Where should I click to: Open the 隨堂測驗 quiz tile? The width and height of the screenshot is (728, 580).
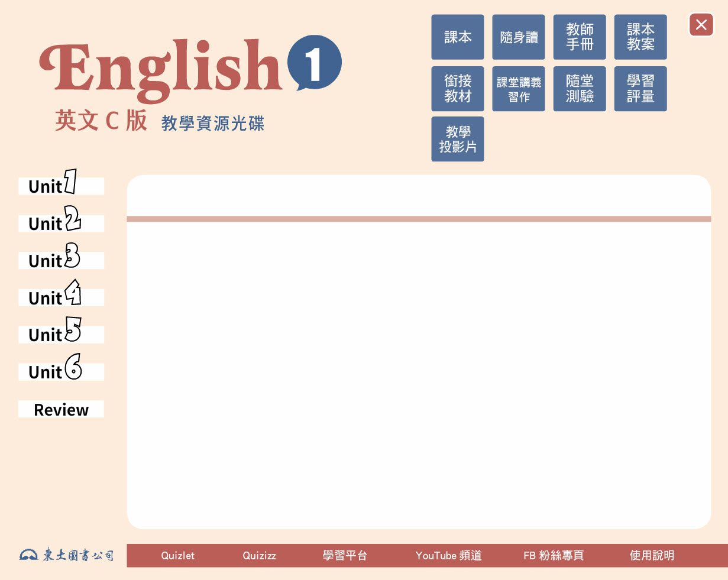point(579,89)
